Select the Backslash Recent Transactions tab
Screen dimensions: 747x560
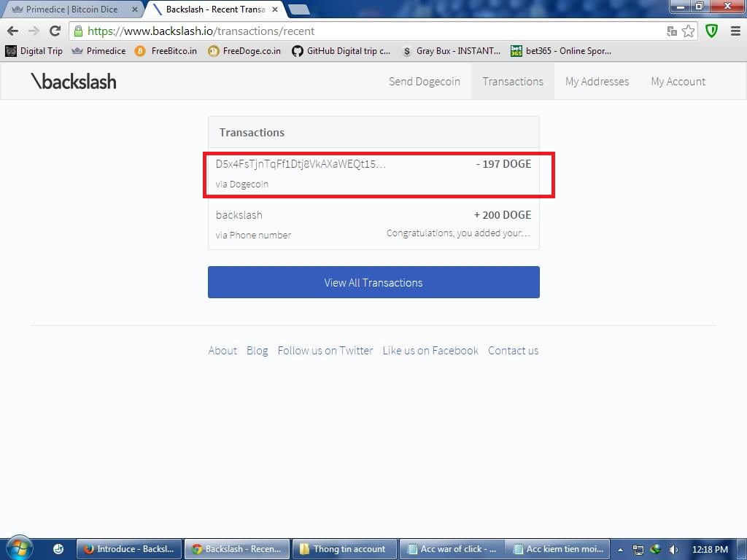pyautogui.click(x=214, y=9)
